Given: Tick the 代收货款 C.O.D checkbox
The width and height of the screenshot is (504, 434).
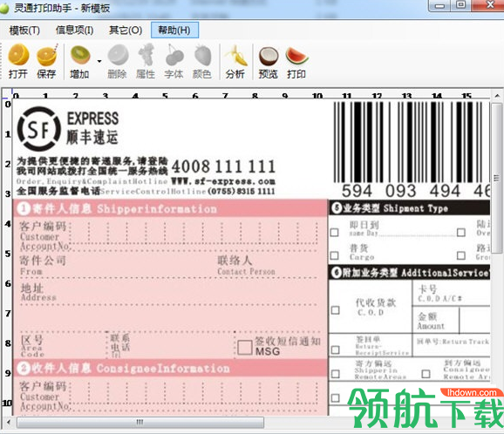Looking at the screenshot, I should [x=335, y=310].
